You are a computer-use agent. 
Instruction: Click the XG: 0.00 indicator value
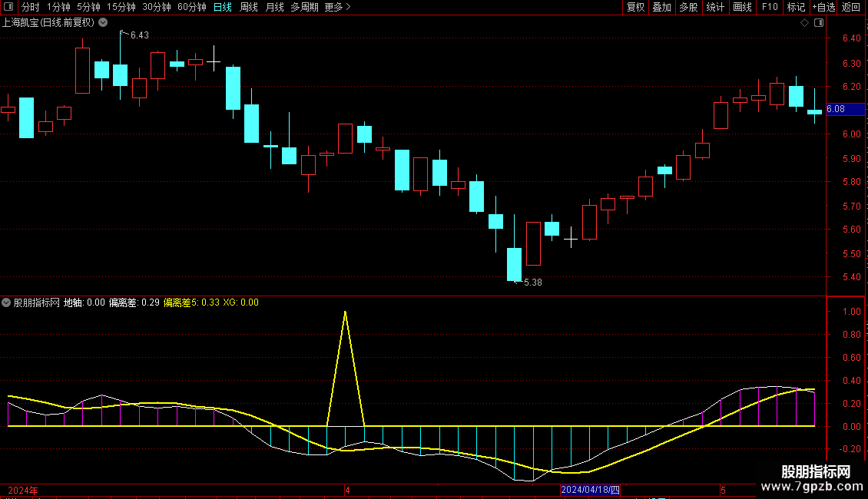coord(240,302)
